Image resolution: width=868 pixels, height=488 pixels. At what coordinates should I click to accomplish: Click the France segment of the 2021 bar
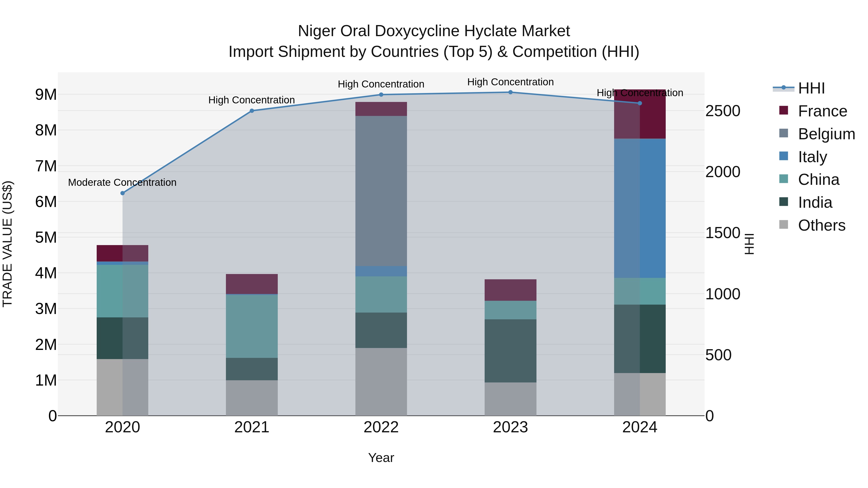pos(252,284)
